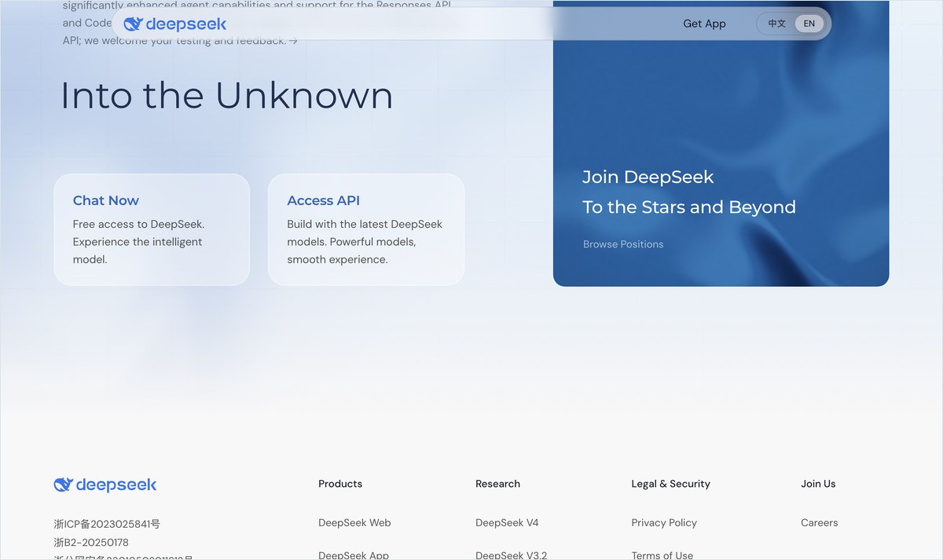Open the Careers link
943x560 pixels.
pyautogui.click(x=820, y=522)
